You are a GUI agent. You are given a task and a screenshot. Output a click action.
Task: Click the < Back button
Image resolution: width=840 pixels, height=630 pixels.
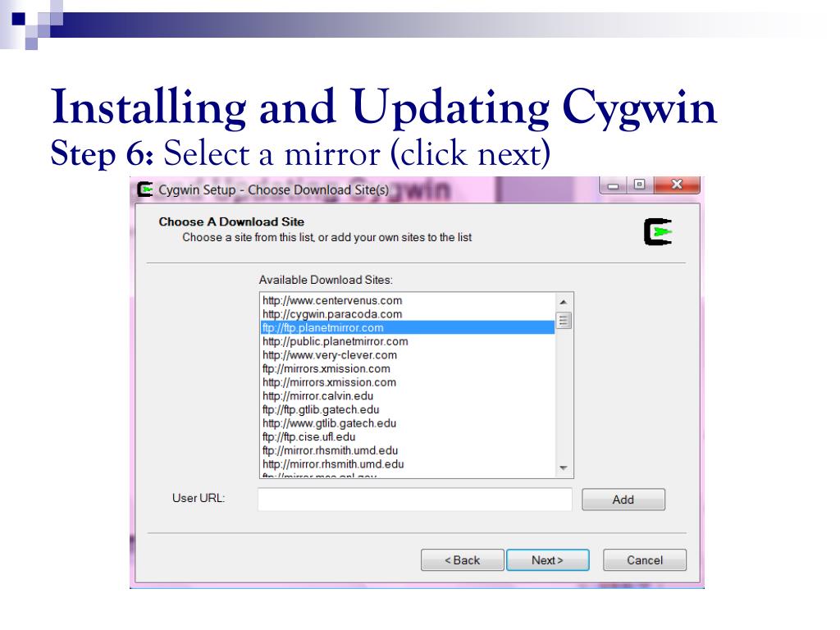pyautogui.click(x=463, y=559)
